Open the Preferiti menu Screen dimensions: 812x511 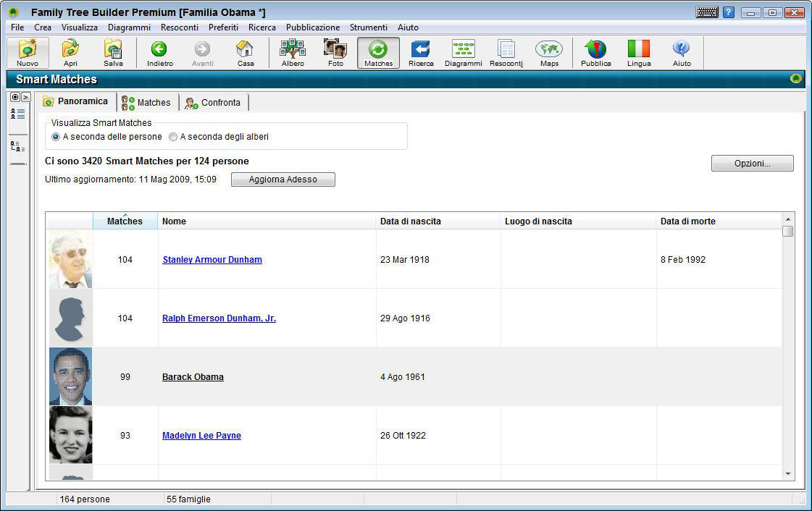click(x=223, y=28)
